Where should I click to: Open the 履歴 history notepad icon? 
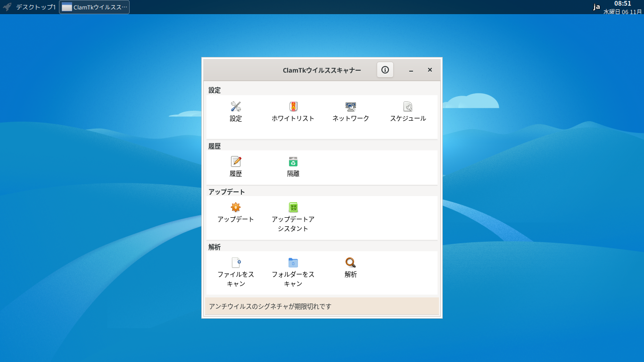pyautogui.click(x=236, y=162)
